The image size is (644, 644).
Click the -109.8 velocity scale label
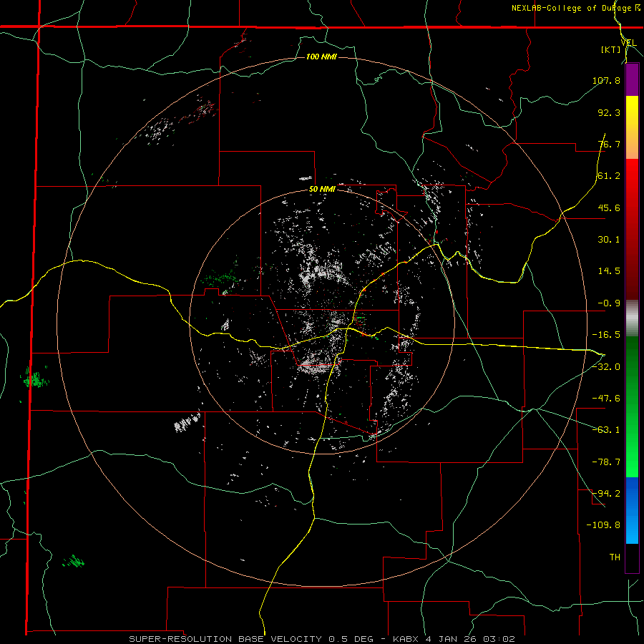tap(603, 525)
